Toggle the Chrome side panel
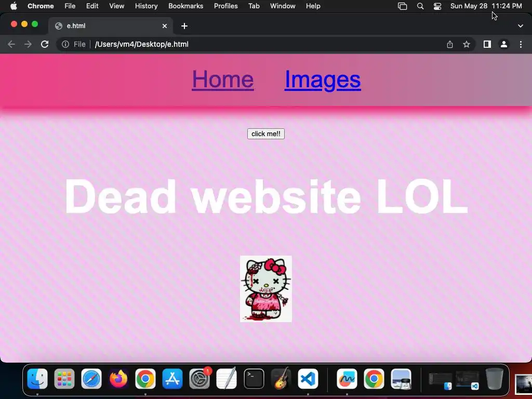 pyautogui.click(x=487, y=44)
